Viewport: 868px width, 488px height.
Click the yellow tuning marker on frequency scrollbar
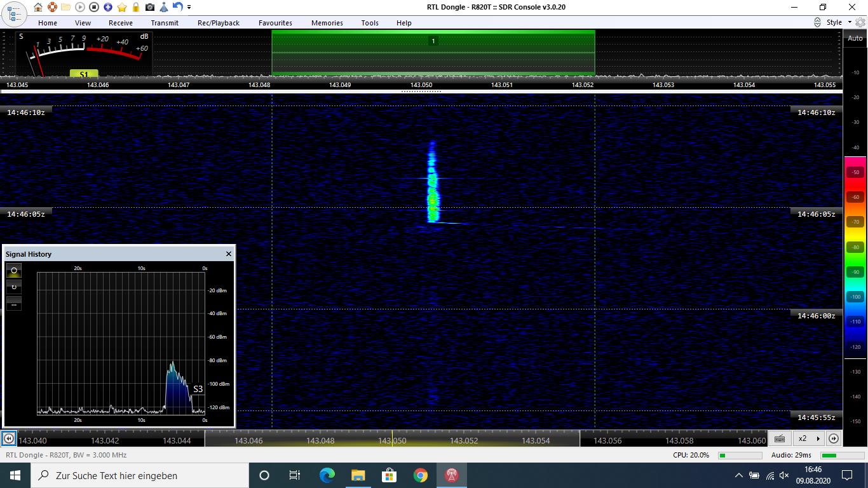(392, 438)
